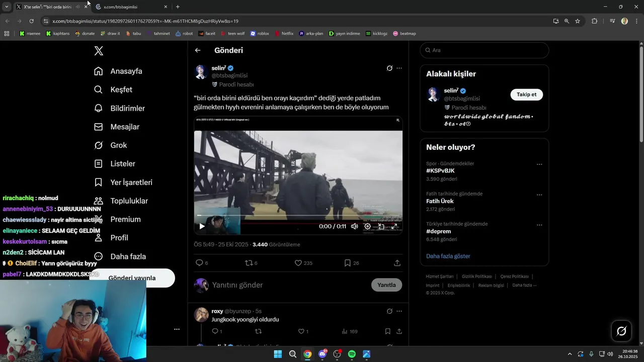Open Bildirimler notifications
The width and height of the screenshot is (644, 362).
tap(120, 108)
